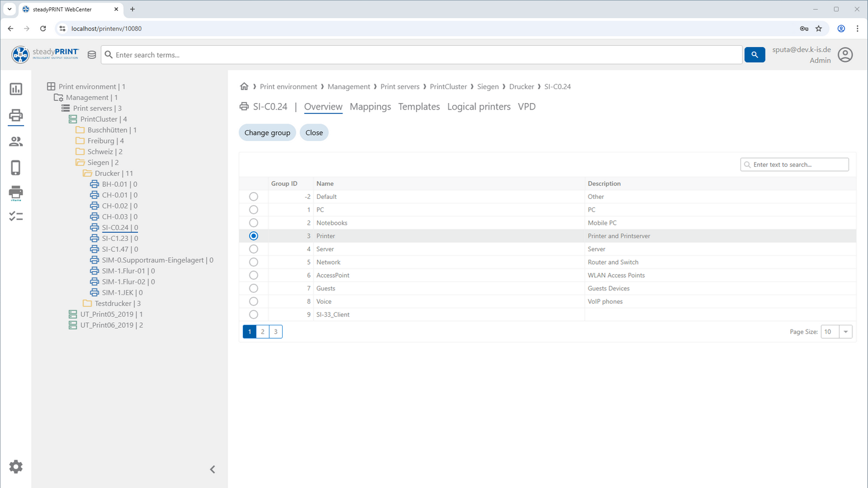Click printer icon of SIM-1.JEK
This screenshot has width=868, height=488.
pos(95,293)
